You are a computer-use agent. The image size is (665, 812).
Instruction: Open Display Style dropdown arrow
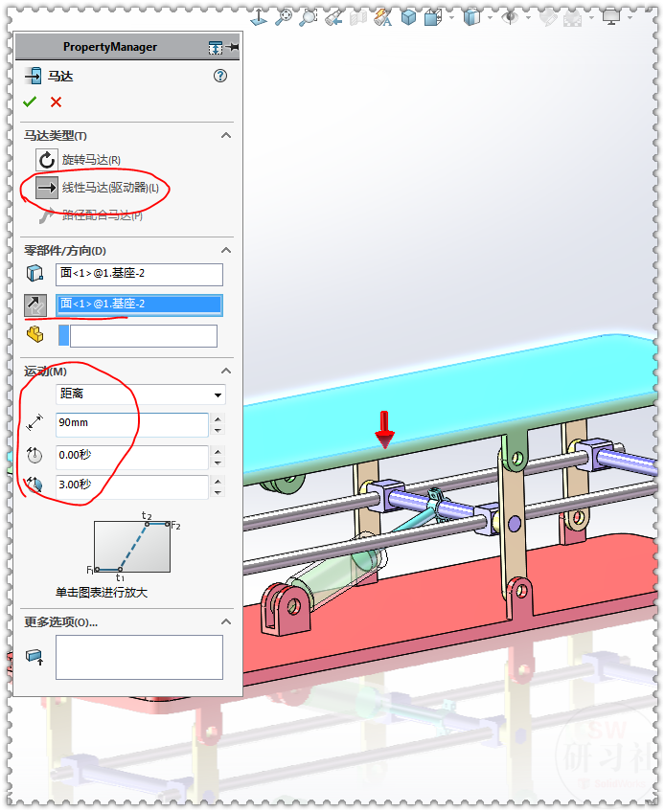[490, 17]
